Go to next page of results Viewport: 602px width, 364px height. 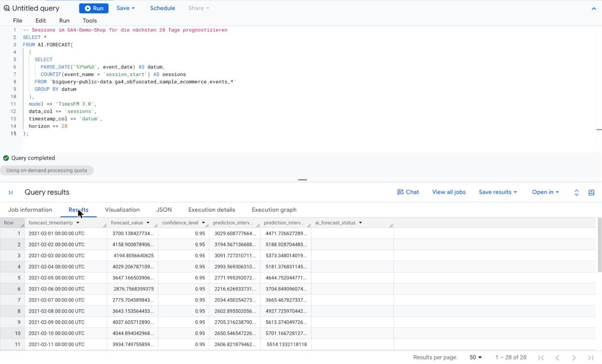pos(574,357)
